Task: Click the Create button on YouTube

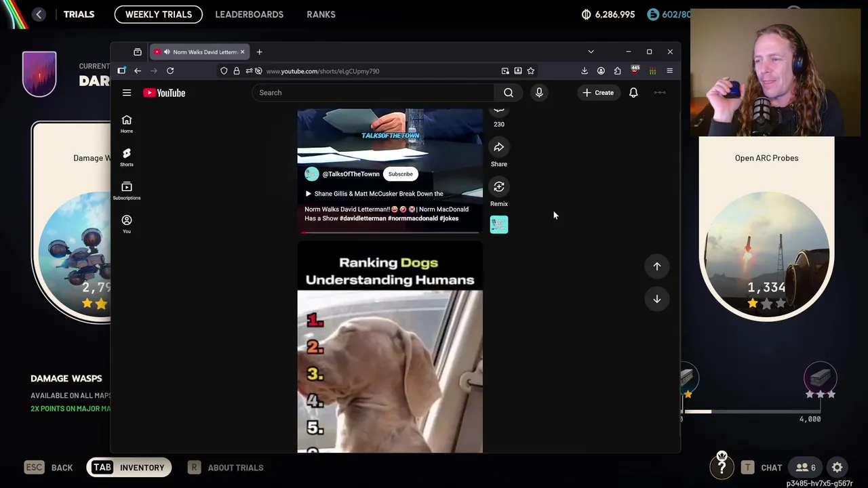Action: pos(598,93)
